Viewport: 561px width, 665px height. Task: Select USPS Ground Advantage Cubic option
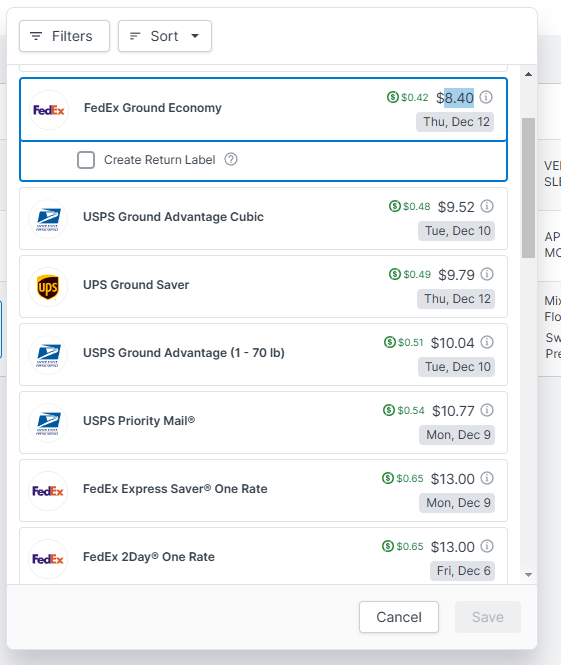(263, 218)
